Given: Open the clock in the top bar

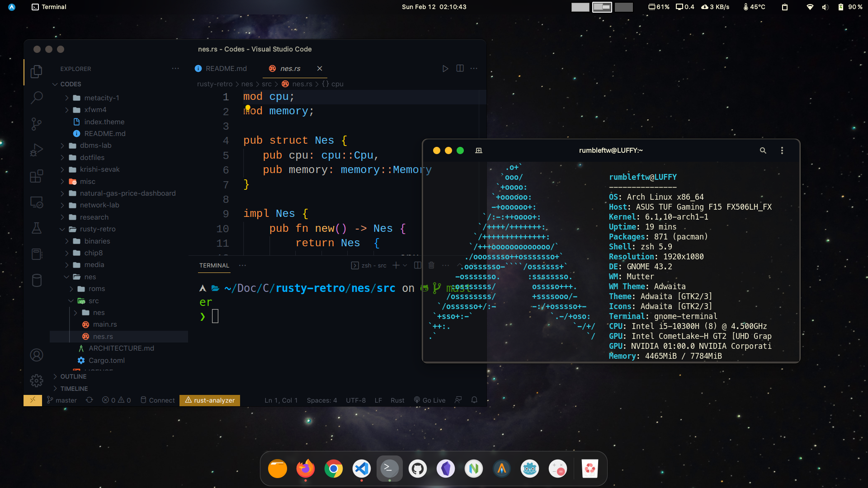Looking at the screenshot, I should [434, 7].
